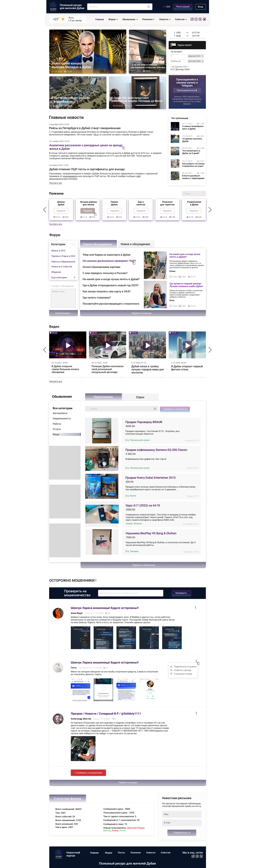Click left arrow of Полезное carousel

[x=45, y=210]
